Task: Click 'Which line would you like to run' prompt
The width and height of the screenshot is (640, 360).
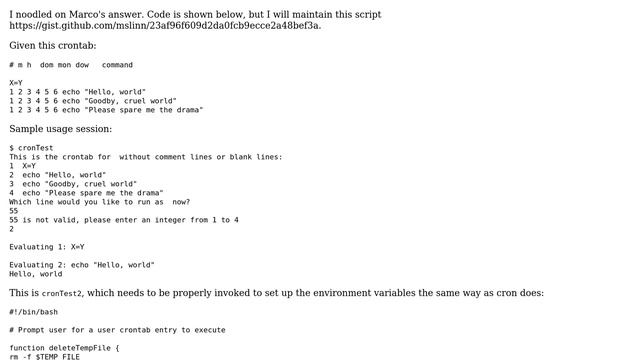Action: pyautogui.click(x=100, y=202)
